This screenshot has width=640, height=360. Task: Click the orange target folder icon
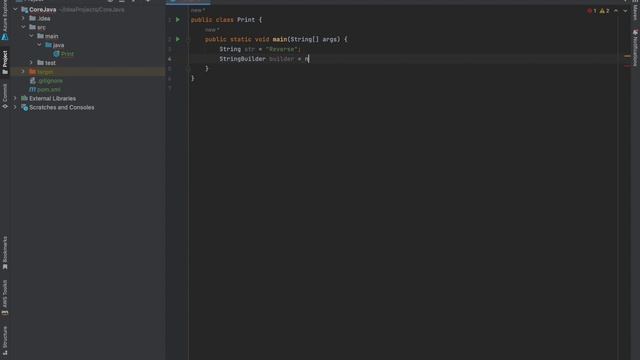(32, 72)
